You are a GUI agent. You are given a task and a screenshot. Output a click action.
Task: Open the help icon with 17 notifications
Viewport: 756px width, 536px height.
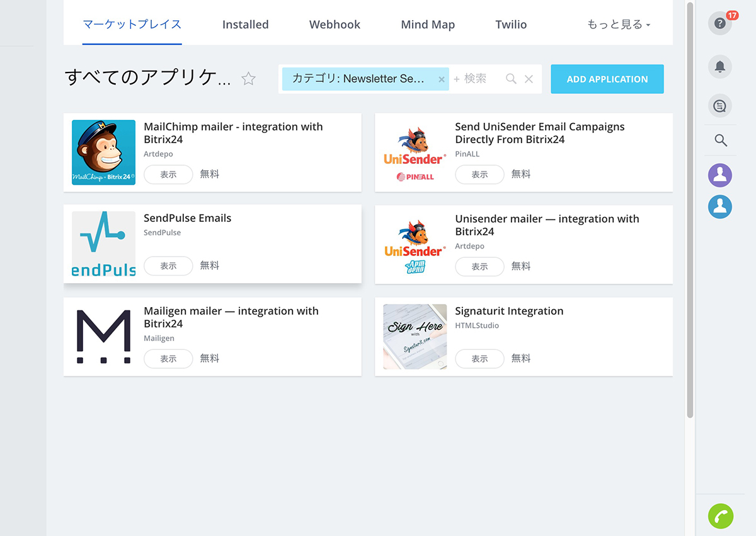[719, 24]
